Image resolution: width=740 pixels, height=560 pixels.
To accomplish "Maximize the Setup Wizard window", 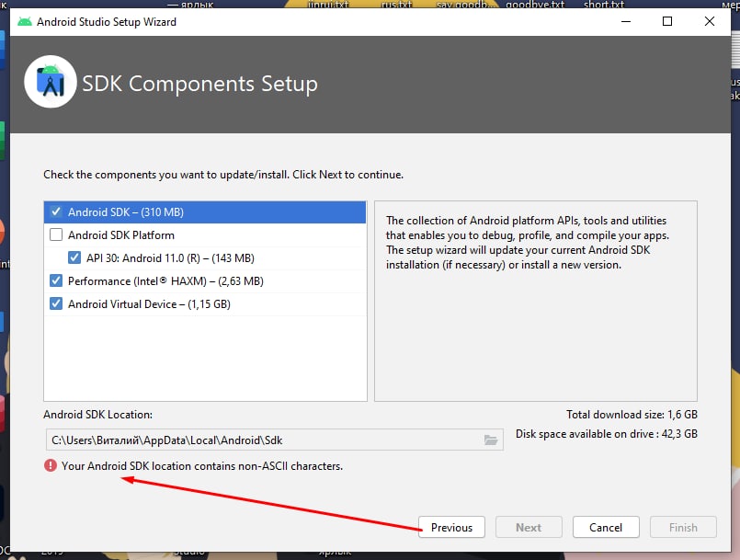I will coord(667,21).
